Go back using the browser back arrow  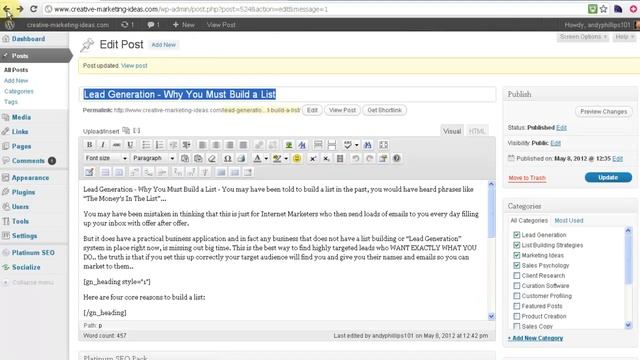coord(7,9)
